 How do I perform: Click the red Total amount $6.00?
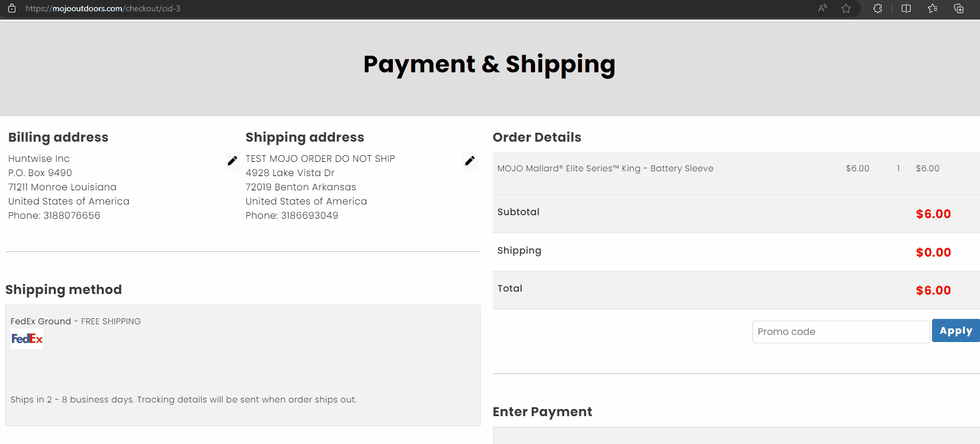point(933,290)
